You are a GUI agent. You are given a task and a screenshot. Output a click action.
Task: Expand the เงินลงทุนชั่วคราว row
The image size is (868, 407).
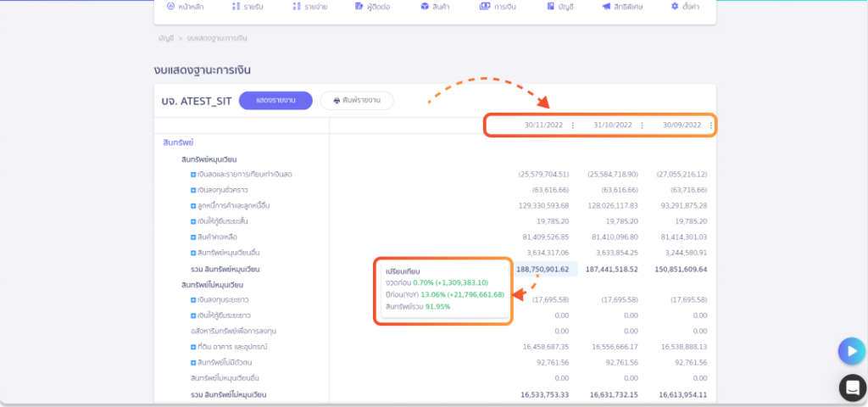[193, 190]
